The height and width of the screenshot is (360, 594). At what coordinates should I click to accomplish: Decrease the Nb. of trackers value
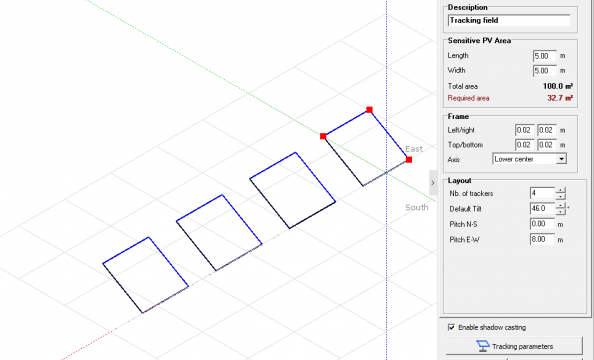(561, 196)
